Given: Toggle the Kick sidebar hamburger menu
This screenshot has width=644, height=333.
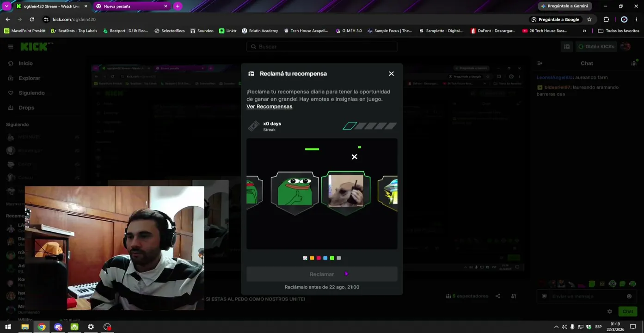Looking at the screenshot, I should [x=11, y=47].
